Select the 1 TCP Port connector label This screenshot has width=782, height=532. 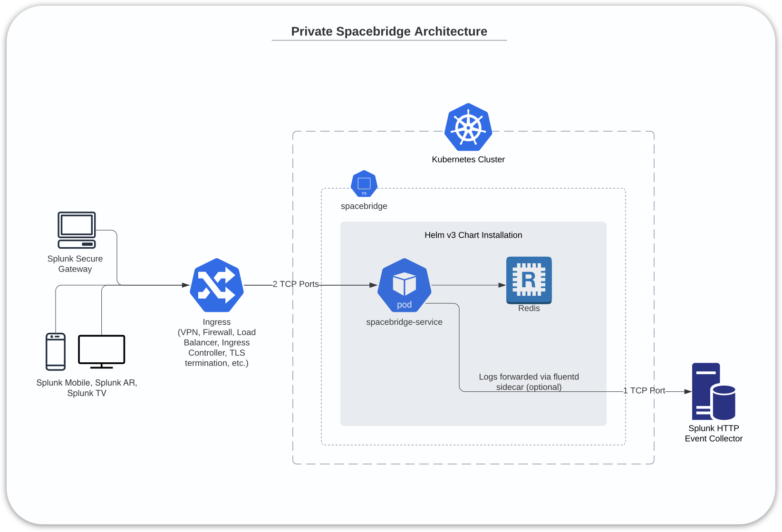pyautogui.click(x=644, y=391)
